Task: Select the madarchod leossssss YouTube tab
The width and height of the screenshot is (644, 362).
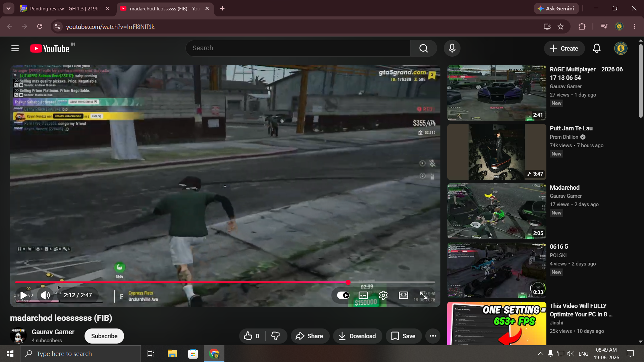Action: pos(165,9)
